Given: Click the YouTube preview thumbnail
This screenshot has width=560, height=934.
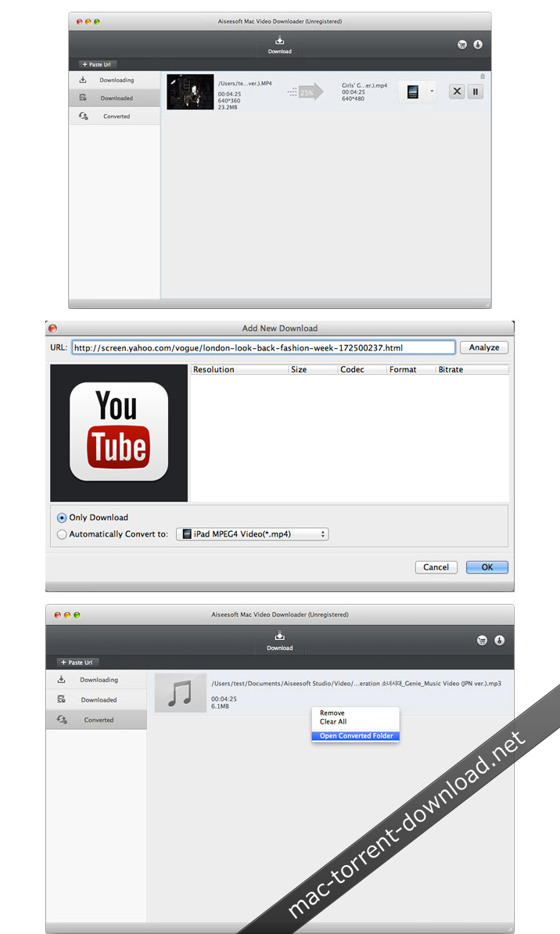Looking at the screenshot, I should [x=119, y=433].
